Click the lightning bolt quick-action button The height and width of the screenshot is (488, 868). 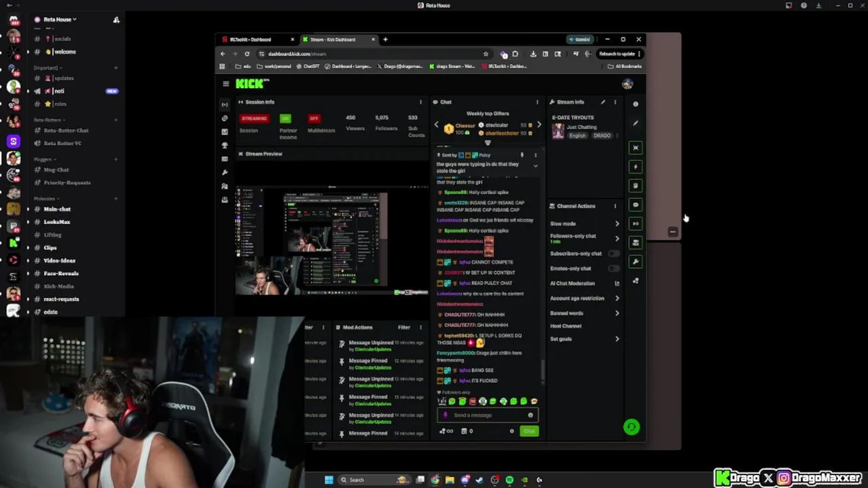635,167
